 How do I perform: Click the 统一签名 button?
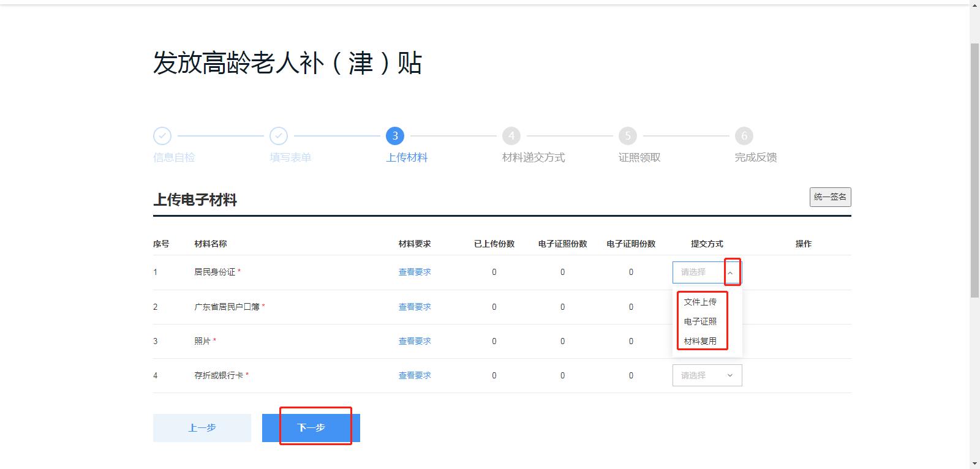pyautogui.click(x=830, y=197)
